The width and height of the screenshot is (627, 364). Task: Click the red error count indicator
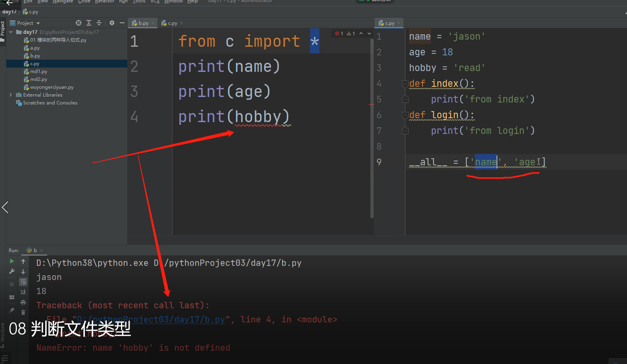coord(339,34)
